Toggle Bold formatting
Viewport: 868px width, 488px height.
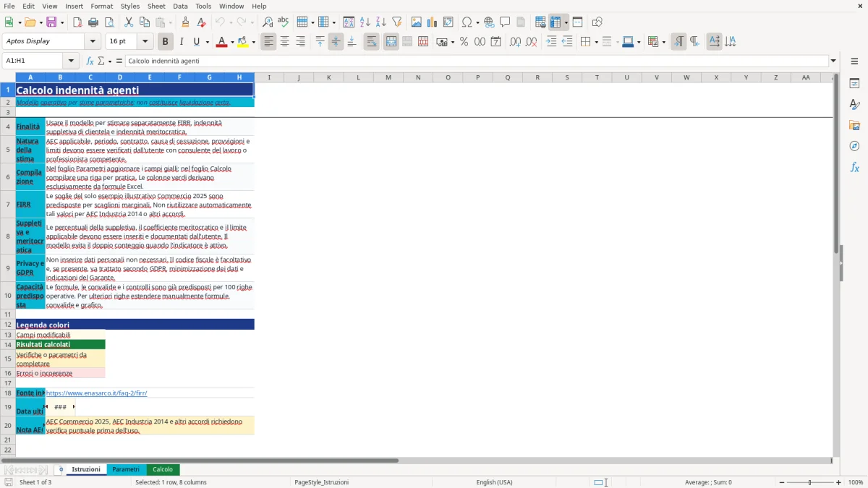pyautogui.click(x=166, y=42)
